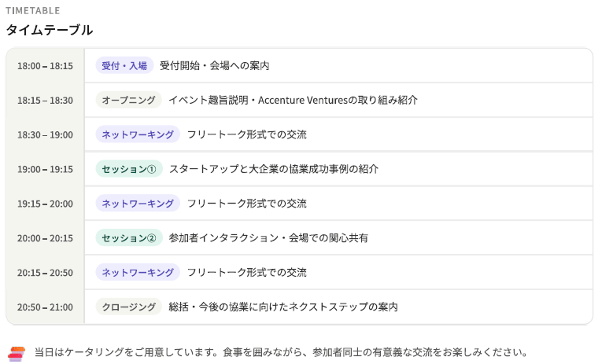The height and width of the screenshot is (364, 602).
Task: Click ネットワーキング tag in the 20:15 row
Action: coord(138,273)
